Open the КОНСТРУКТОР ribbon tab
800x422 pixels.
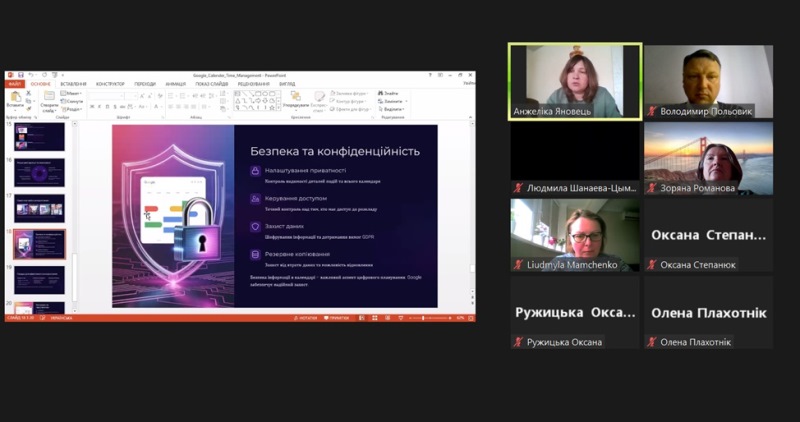pyautogui.click(x=110, y=84)
